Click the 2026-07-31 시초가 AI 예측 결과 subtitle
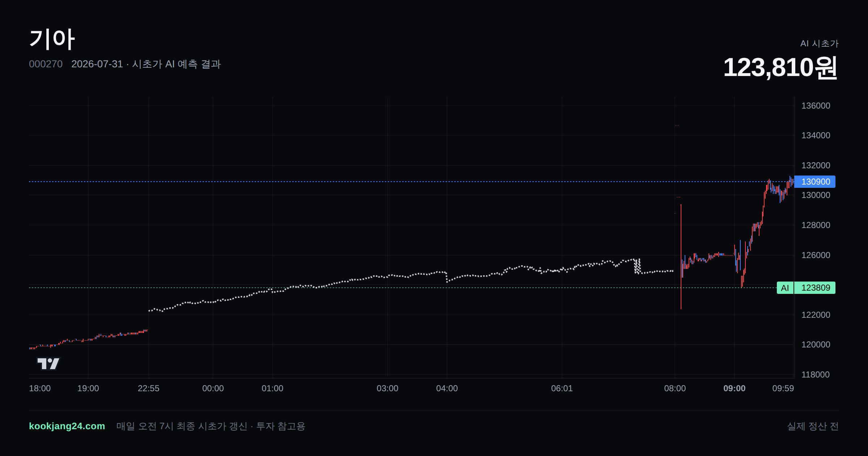The image size is (868, 456). (x=146, y=64)
